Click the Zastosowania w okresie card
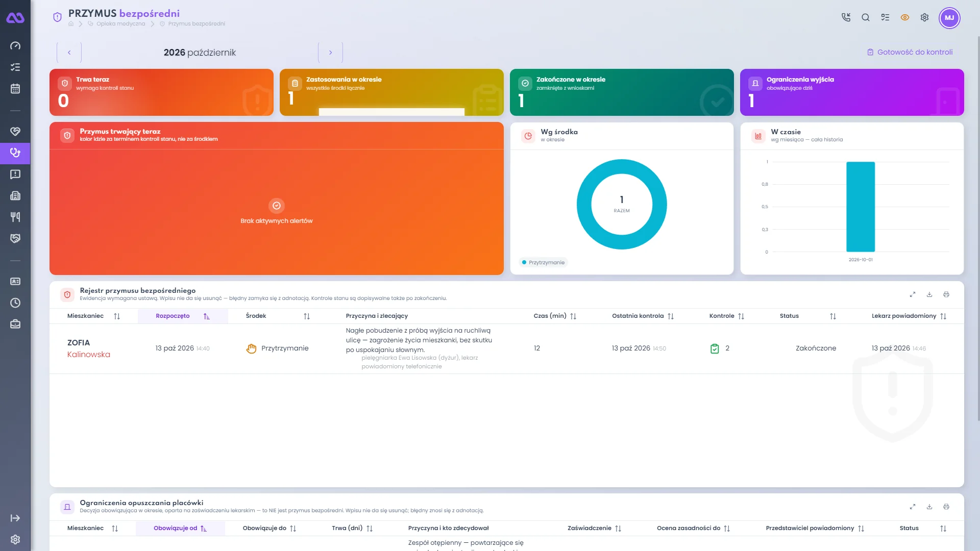 point(391,92)
